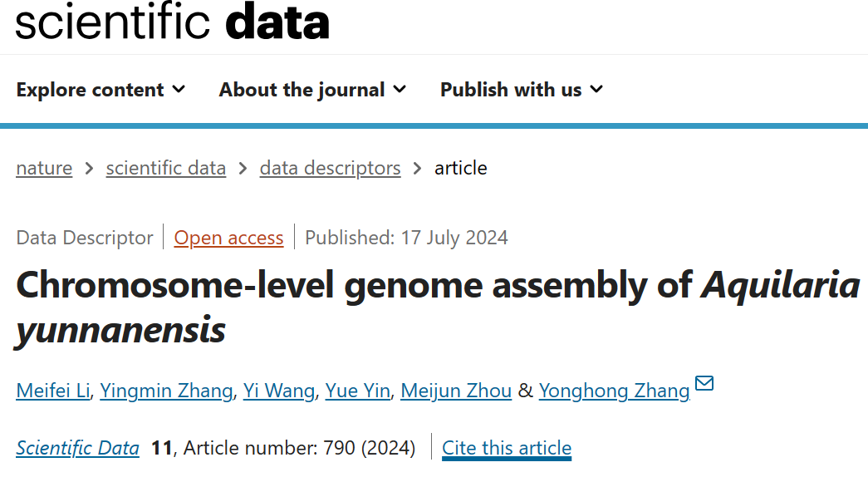
Task: Select author Yingmin Zhang
Action: pyautogui.click(x=166, y=391)
